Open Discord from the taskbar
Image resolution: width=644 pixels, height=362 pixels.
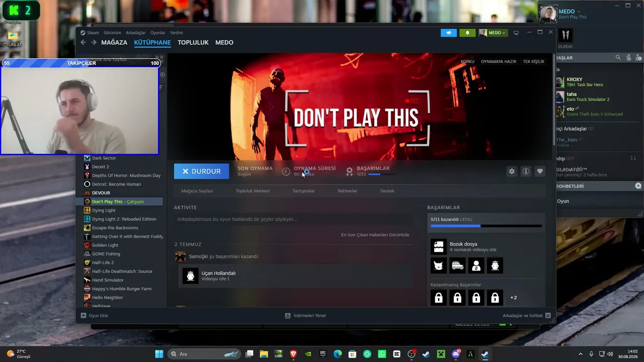coord(456,354)
